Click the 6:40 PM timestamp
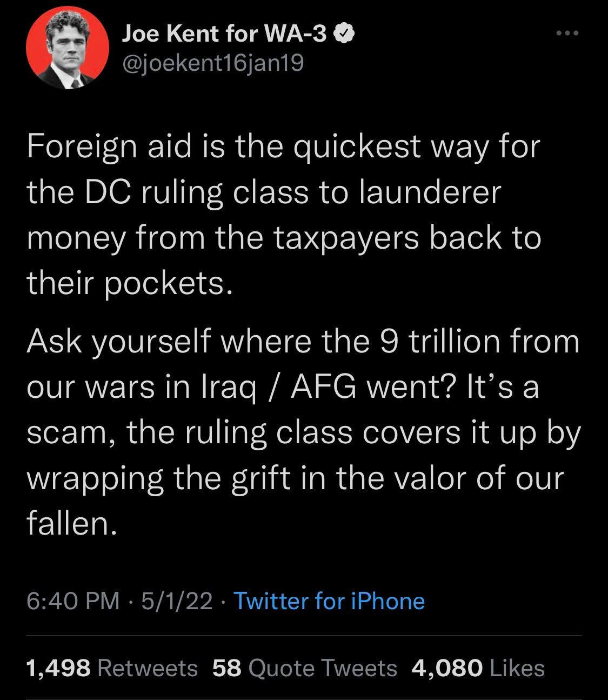Viewport: 608px width, 700px height. 73,601
